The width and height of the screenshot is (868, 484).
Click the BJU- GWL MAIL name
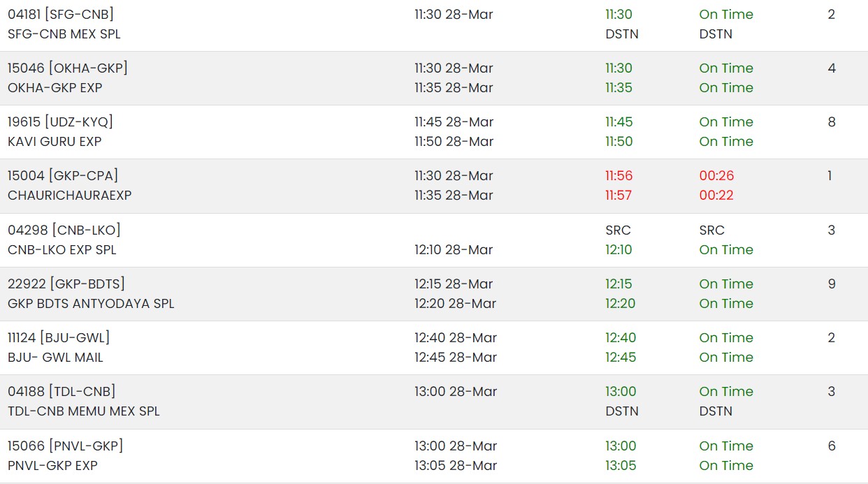click(x=55, y=357)
